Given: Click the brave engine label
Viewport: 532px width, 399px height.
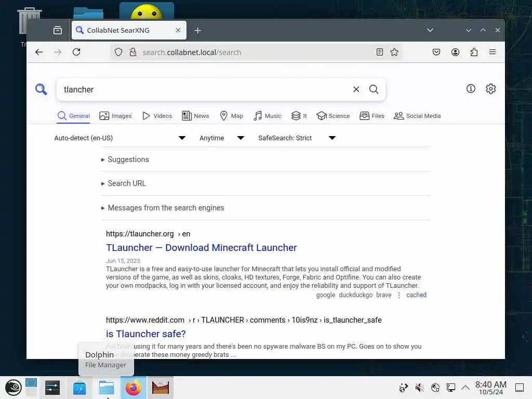Looking at the screenshot, I should [x=384, y=295].
